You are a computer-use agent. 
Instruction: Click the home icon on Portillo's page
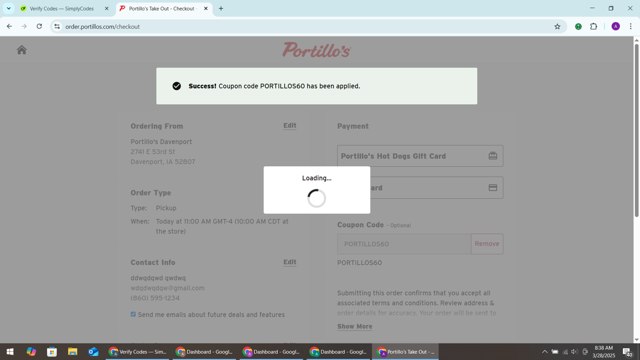[x=22, y=50]
